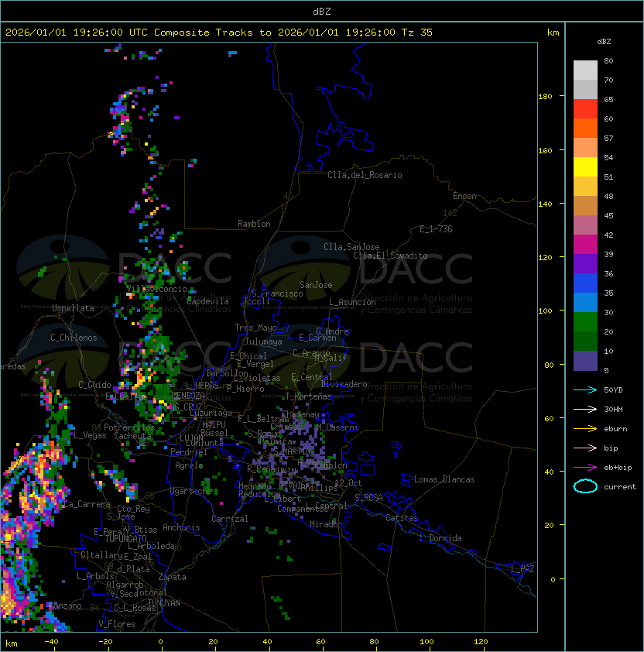Click the 'Lomas_Blancas' place label

(x=444, y=479)
